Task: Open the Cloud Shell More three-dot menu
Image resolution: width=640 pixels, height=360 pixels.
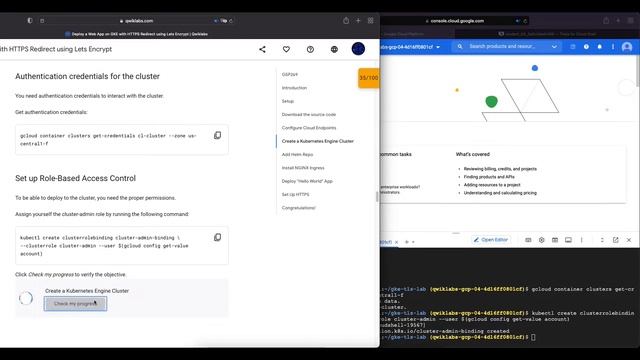Action: [582, 240]
